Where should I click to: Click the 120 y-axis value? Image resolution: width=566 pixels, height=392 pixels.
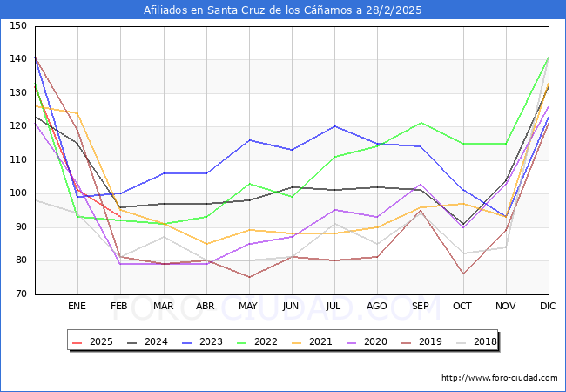18,126
